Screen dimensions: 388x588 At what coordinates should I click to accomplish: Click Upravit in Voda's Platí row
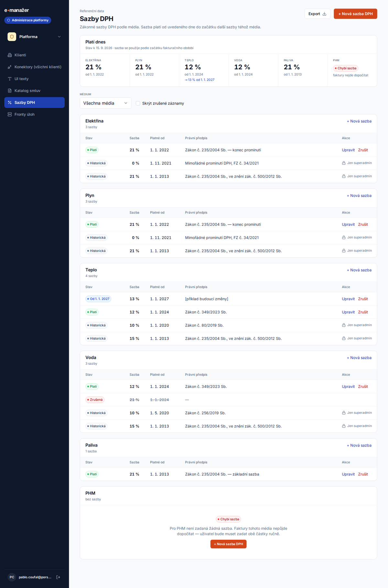click(348, 387)
